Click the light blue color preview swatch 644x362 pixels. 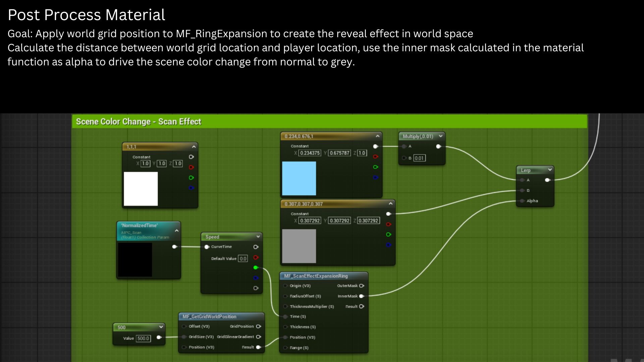tap(299, 178)
